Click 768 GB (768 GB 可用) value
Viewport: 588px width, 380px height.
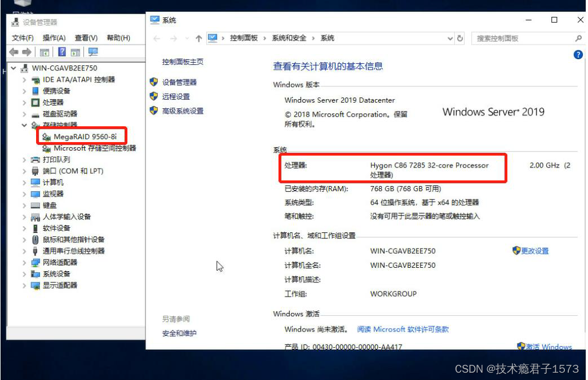(405, 189)
